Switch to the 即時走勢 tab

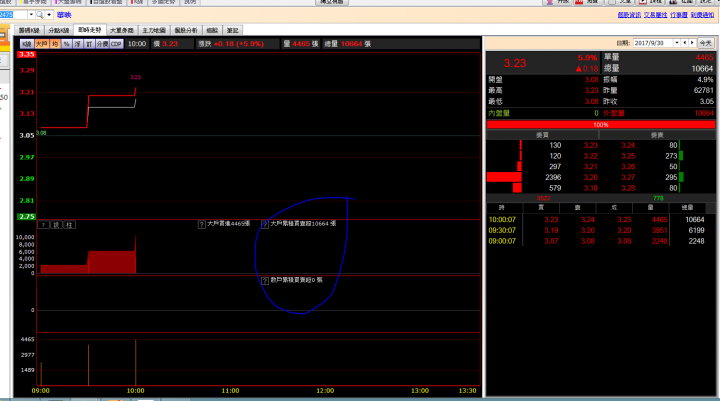point(90,30)
